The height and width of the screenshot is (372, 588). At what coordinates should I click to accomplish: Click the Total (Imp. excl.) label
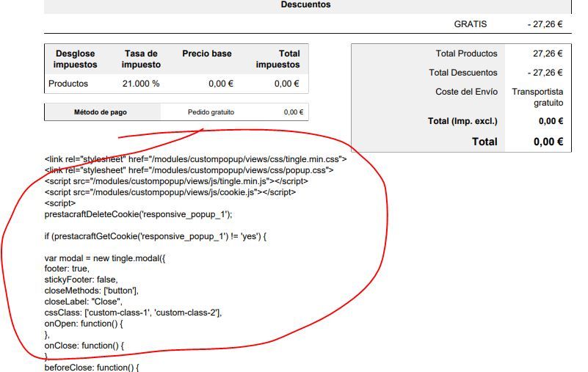pyautogui.click(x=462, y=121)
